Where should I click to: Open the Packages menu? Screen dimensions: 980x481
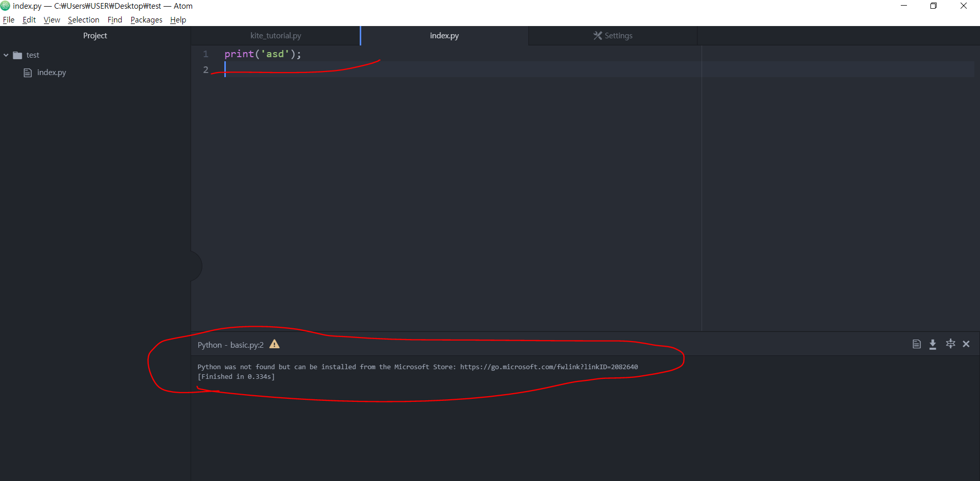[146, 20]
